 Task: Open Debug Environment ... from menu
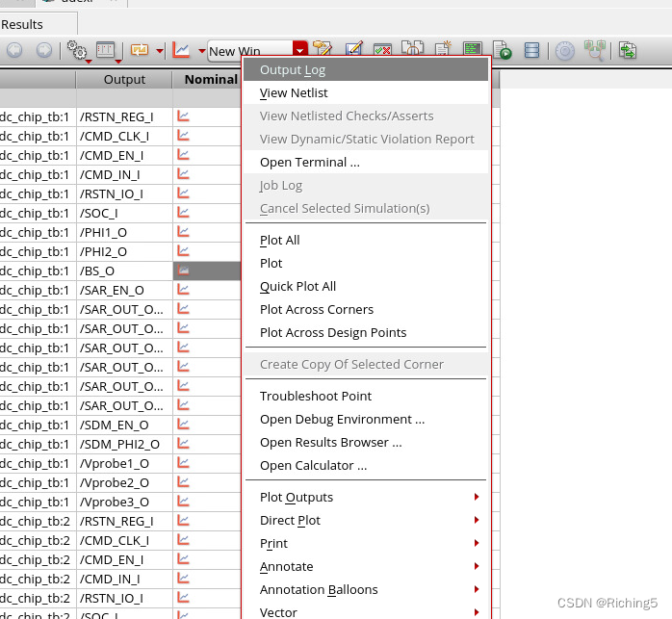click(x=366, y=419)
